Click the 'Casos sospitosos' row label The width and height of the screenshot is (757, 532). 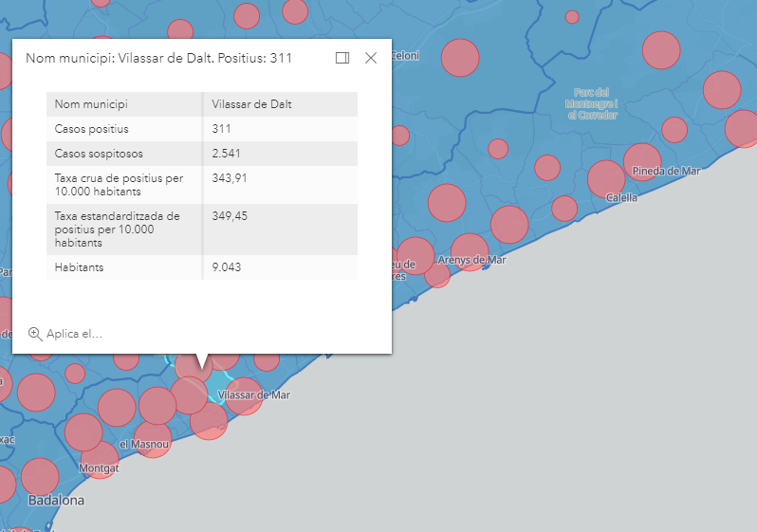(x=99, y=154)
